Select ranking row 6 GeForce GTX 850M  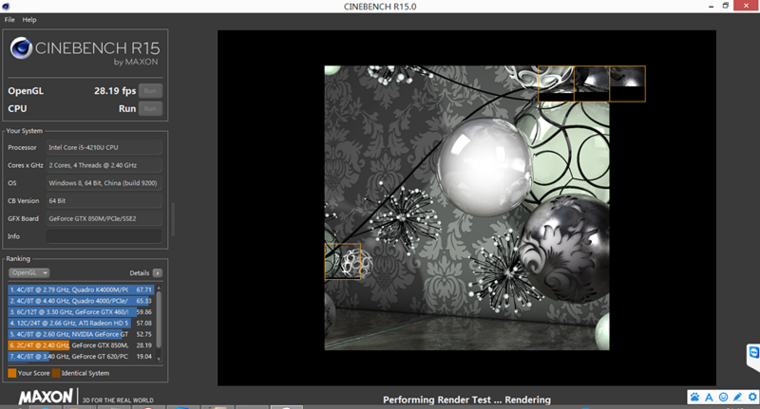(x=81, y=345)
